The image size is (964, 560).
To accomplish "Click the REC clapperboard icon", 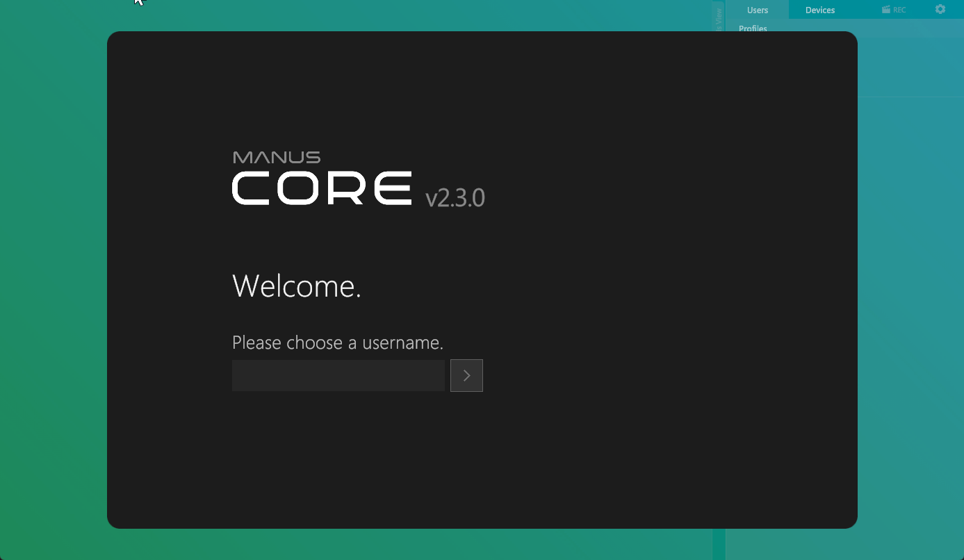I will pyautogui.click(x=886, y=10).
